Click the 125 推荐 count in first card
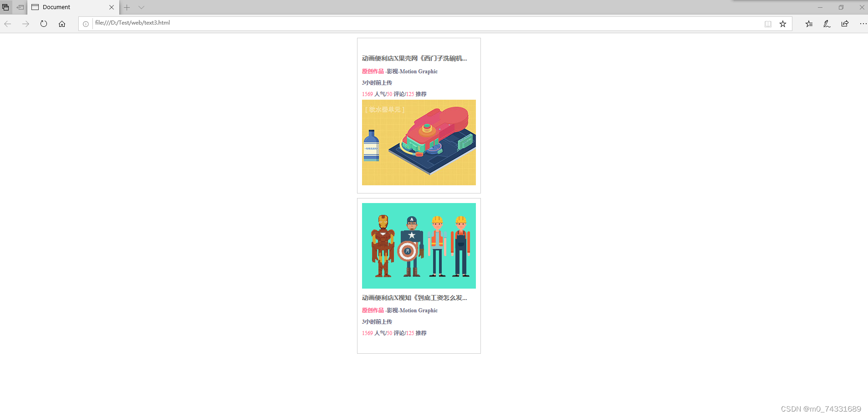The image size is (868, 417). click(416, 94)
